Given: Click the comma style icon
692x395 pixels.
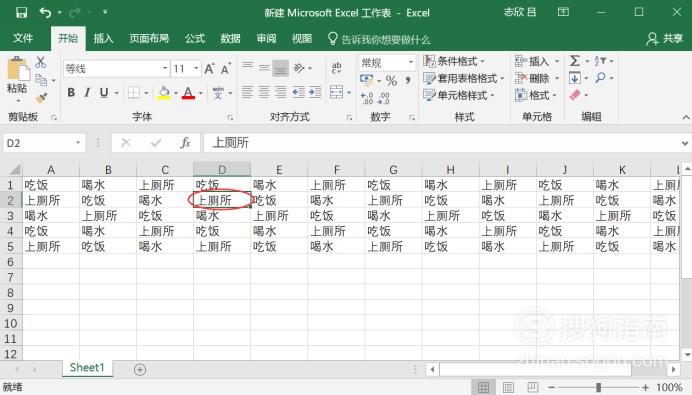Looking at the screenshot, I should coord(408,80).
